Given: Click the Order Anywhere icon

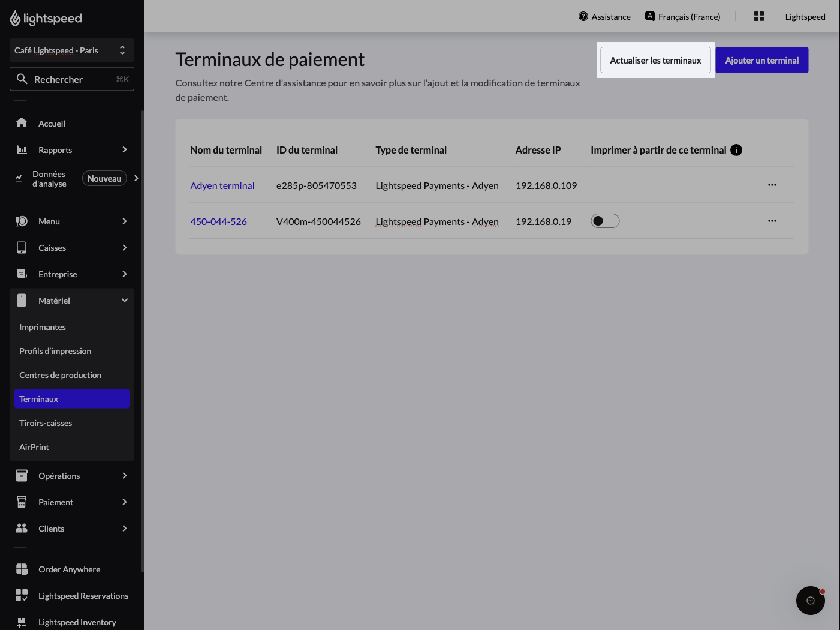Looking at the screenshot, I should (x=22, y=569).
